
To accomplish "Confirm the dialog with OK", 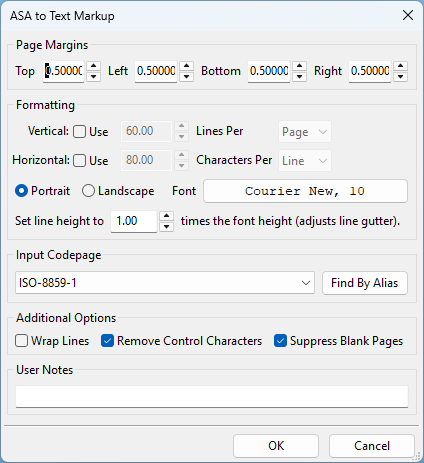I will [276, 446].
